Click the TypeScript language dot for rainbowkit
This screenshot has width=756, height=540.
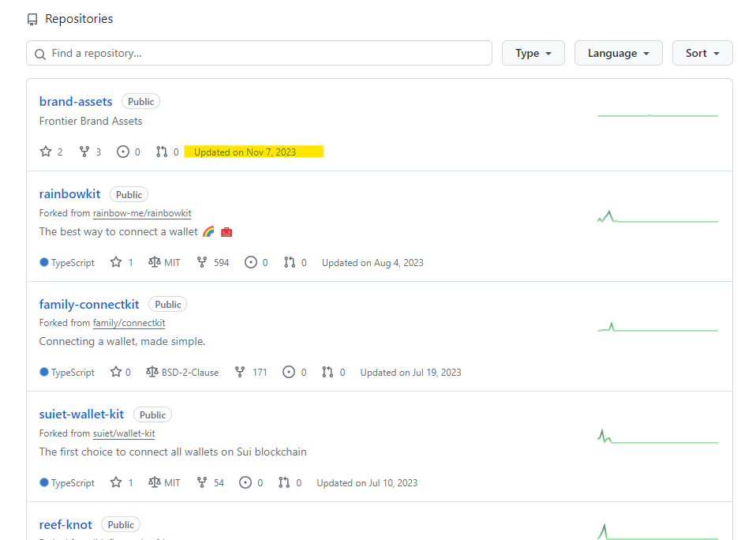tap(44, 262)
